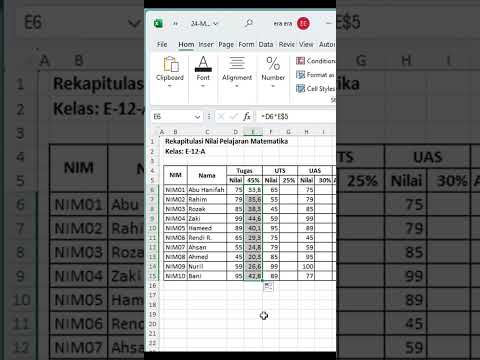Viewport: 480px width, 360px height.
Task: Select column C header
Action: 207,132
